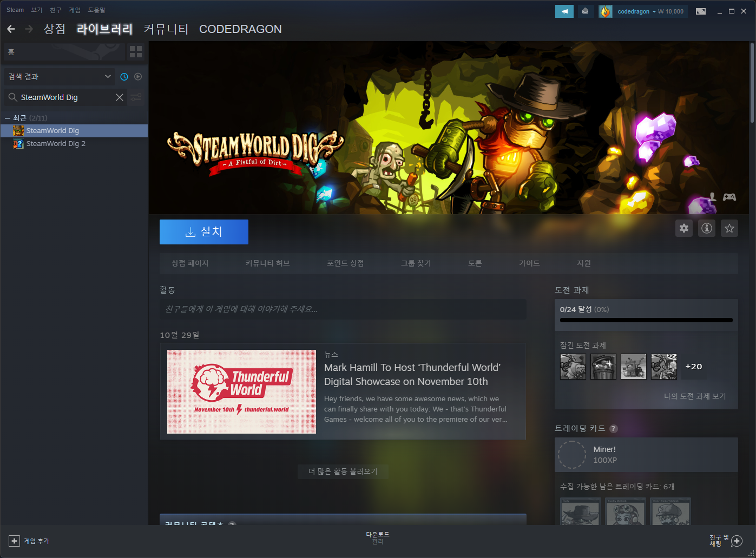Image resolution: width=756 pixels, height=558 pixels.
Task: Open 지원 link
Action: pyautogui.click(x=584, y=263)
